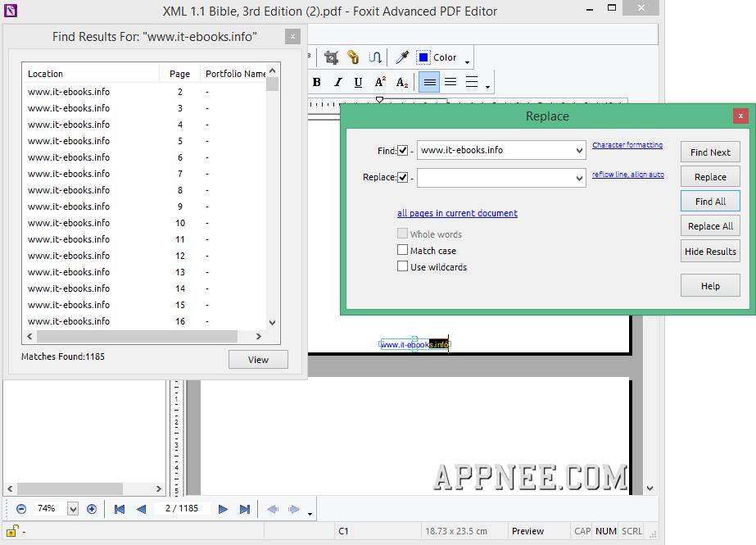Zoom in with the plus icon
Viewport: 756px width, 545px height.
click(x=92, y=509)
